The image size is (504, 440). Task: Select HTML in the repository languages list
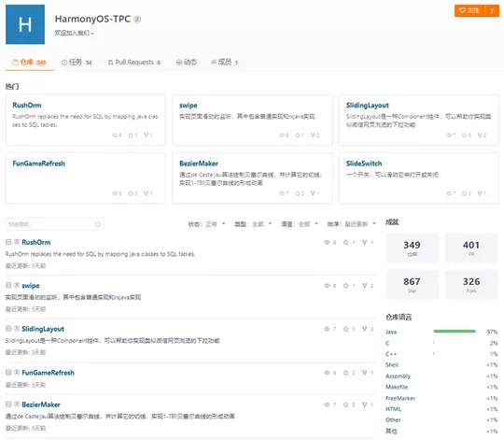(x=393, y=409)
